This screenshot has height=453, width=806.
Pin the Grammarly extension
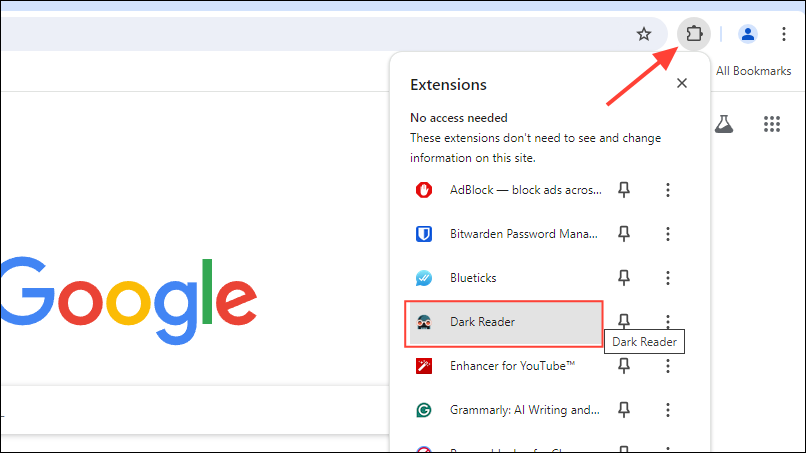(x=624, y=410)
